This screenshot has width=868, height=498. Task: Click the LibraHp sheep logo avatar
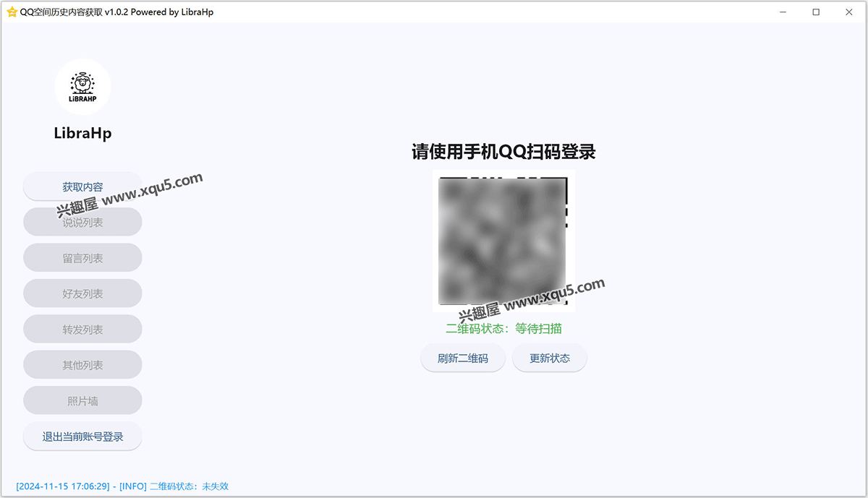coord(82,87)
